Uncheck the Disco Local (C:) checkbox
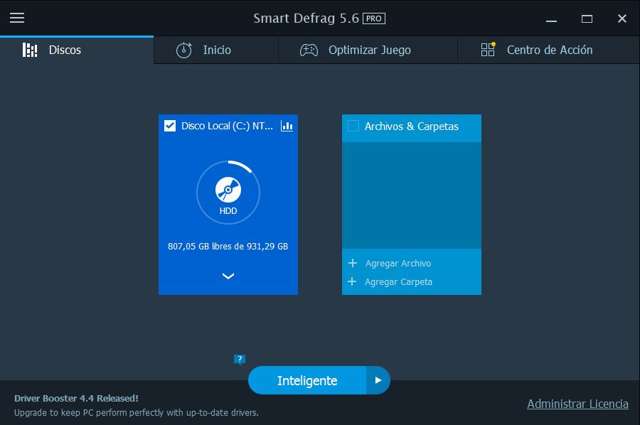Image resolution: width=640 pixels, height=425 pixels. point(170,126)
